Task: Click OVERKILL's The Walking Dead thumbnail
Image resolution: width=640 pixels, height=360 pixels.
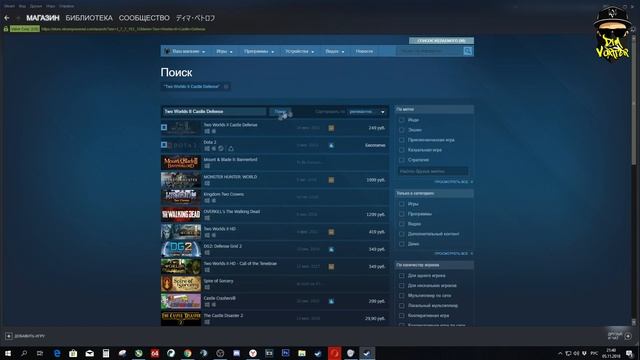Action: click(181, 214)
